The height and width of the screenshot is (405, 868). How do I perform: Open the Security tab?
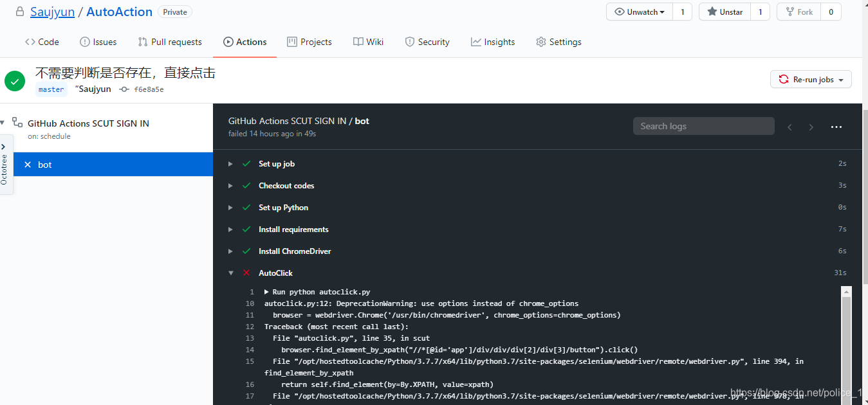(427, 42)
